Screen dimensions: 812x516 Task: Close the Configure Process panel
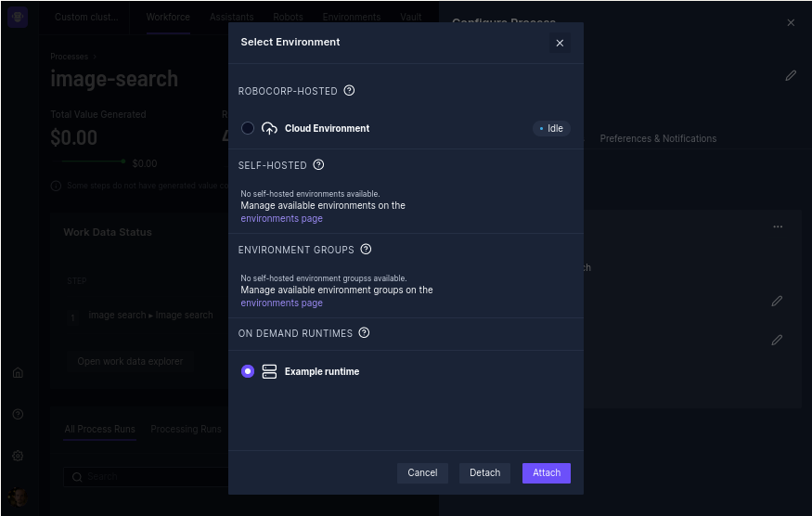click(x=791, y=23)
